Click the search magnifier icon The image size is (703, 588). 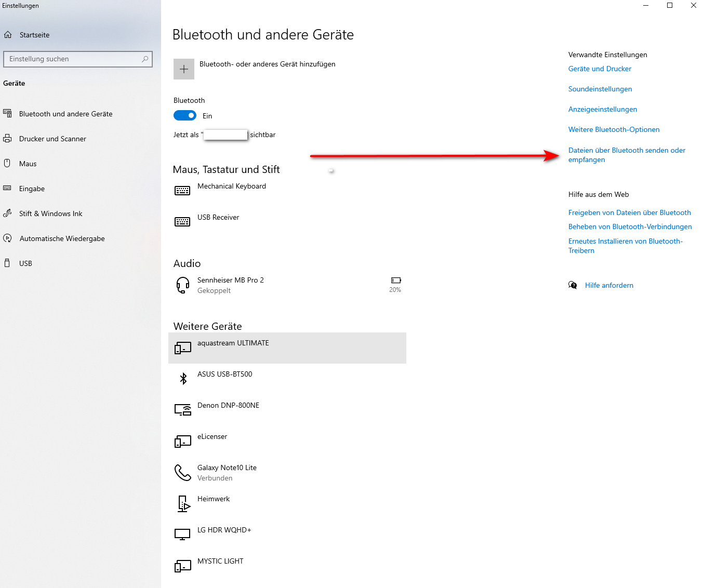(145, 59)
